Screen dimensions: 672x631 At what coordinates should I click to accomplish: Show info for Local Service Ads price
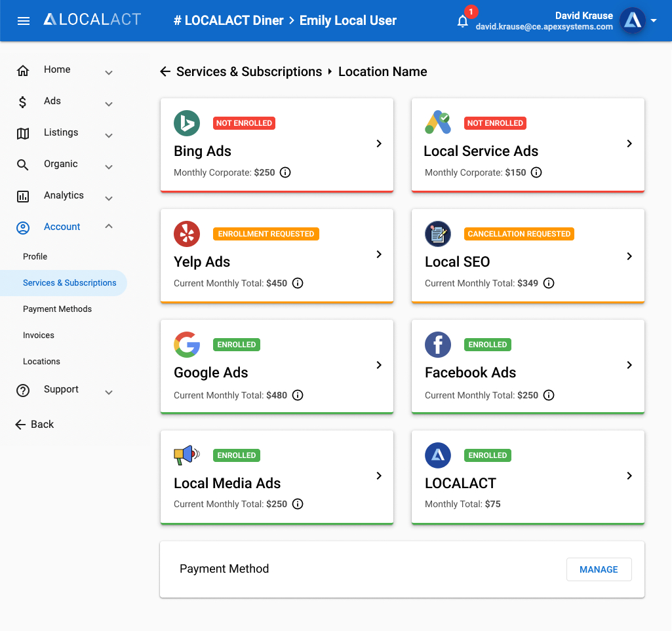[x=536, y=172]
